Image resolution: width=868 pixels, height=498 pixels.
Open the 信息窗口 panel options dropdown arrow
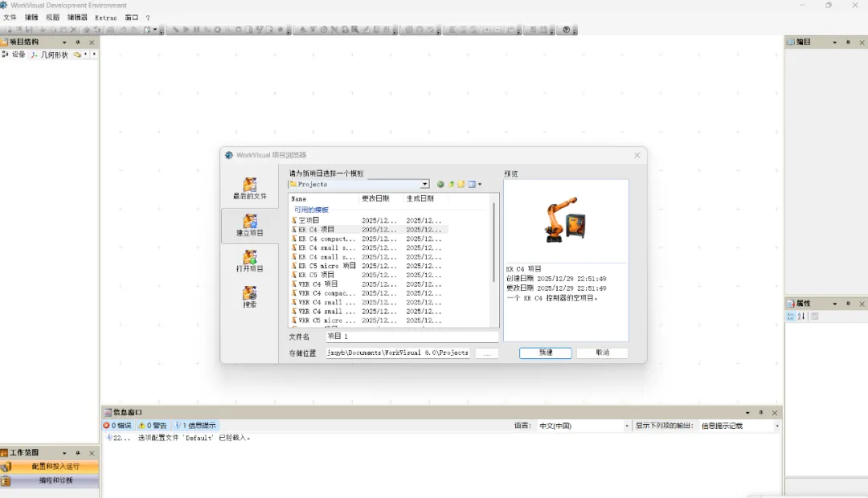(748, 413)
